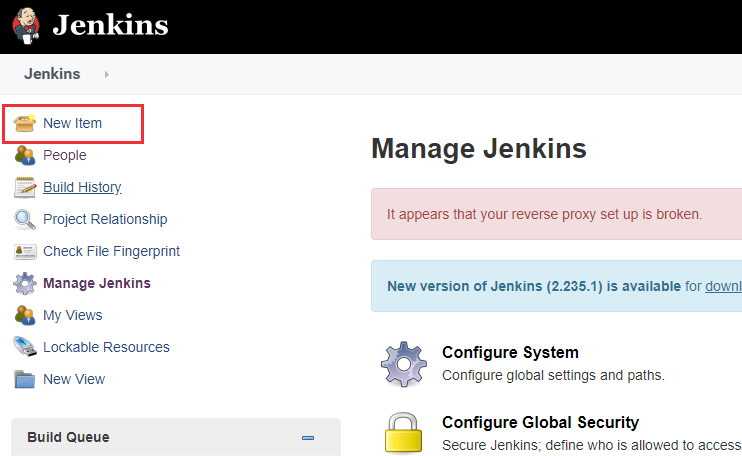The height and width of the screenshot is (456, 742).
Task: Click the My Views icon
Action: click(x=25, y=315)
